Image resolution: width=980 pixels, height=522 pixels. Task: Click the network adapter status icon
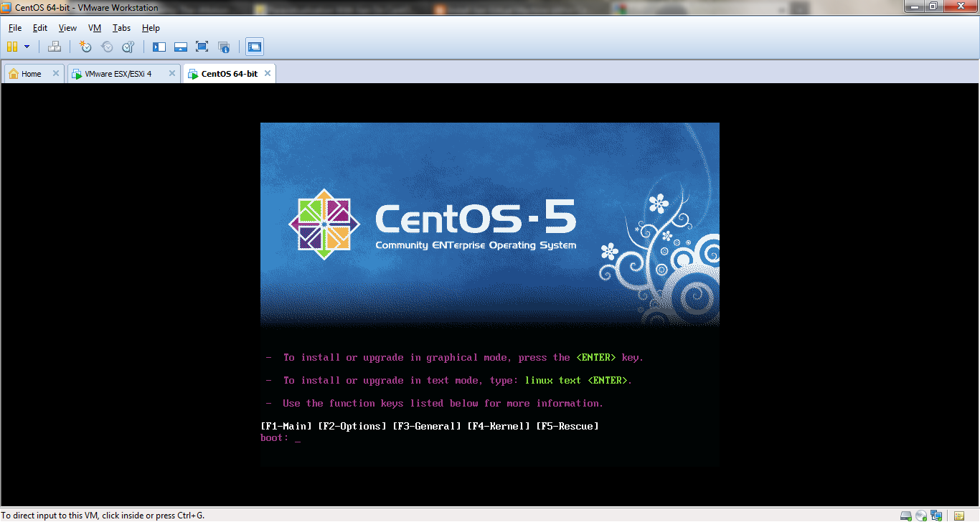(x=936, y=516)
